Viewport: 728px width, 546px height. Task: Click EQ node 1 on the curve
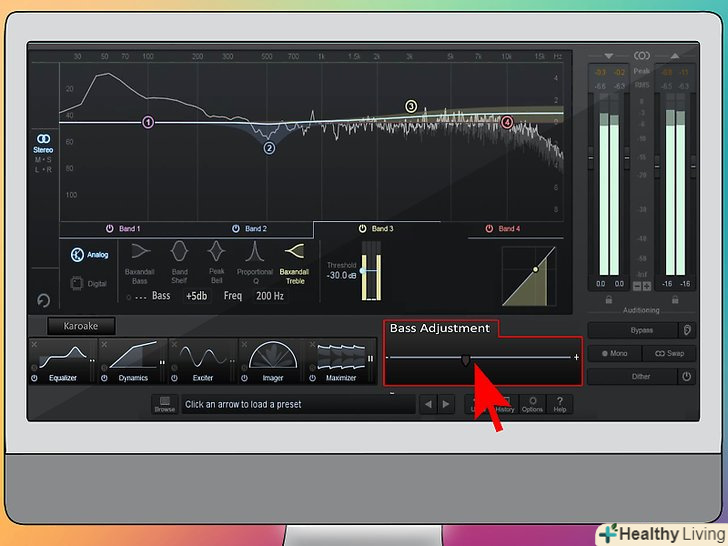148,123
